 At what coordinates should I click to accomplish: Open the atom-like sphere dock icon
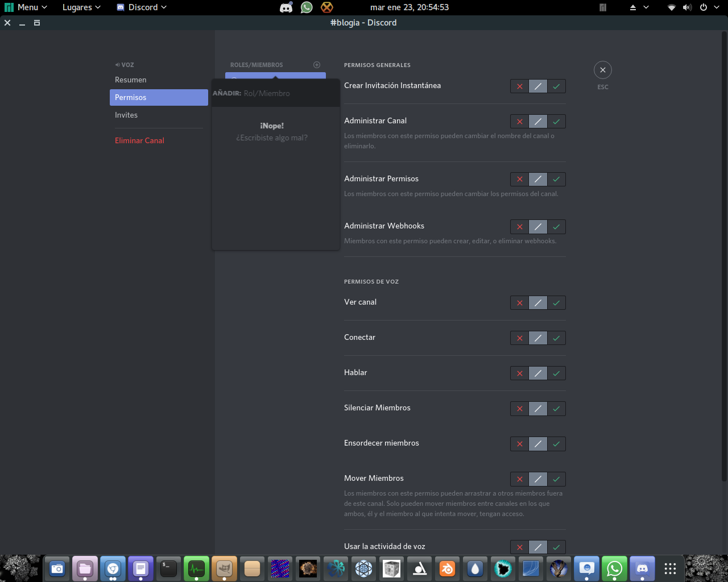363,568
